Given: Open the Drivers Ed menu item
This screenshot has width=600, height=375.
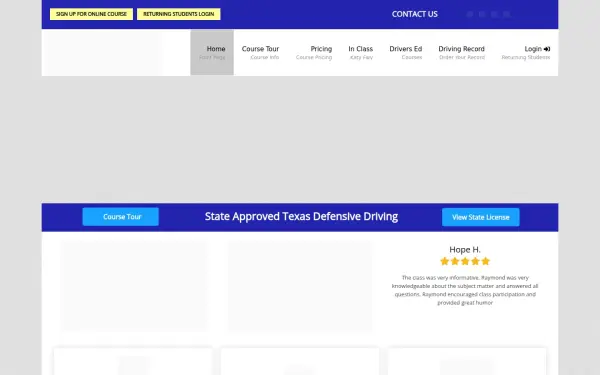Looking at the screenshot, I should pos(406,52).
